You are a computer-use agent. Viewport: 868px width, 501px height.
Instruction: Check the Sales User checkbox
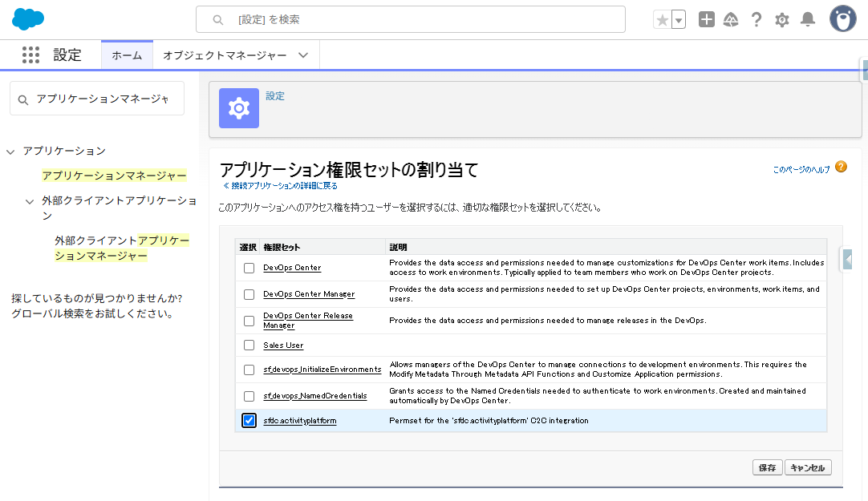click(249, 345)
